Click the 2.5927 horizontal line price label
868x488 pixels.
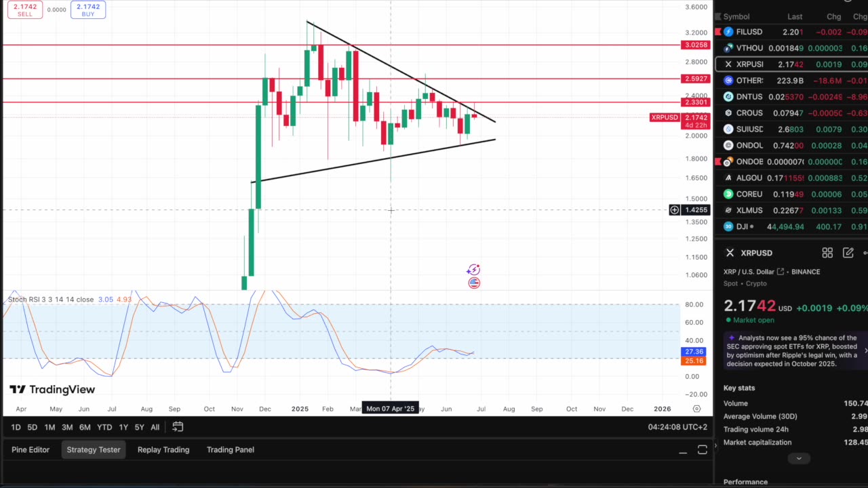click(x=696, y=79)
